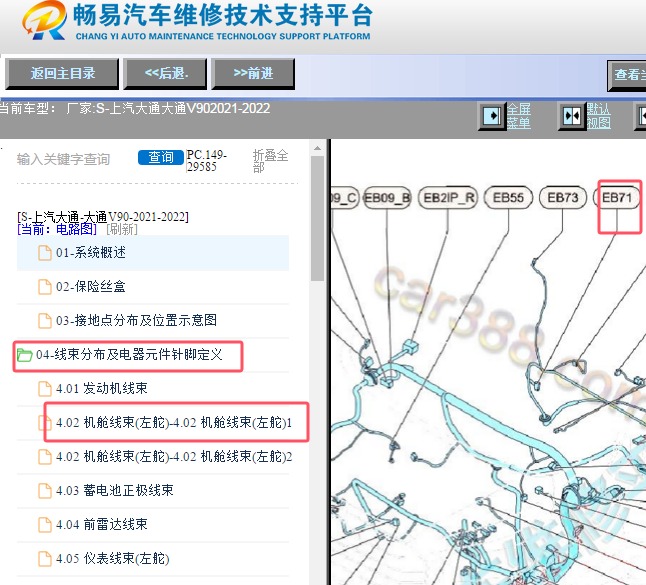Screen dimensions: 646x585
Task: Click the EB2IP_R connector label
Action: point(449,198)
